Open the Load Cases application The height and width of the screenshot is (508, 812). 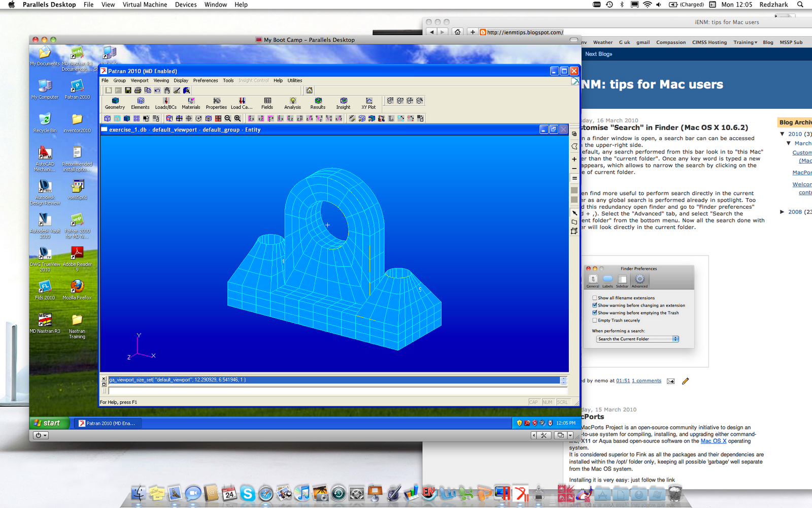pyautogui.click(x=242, y=103)
